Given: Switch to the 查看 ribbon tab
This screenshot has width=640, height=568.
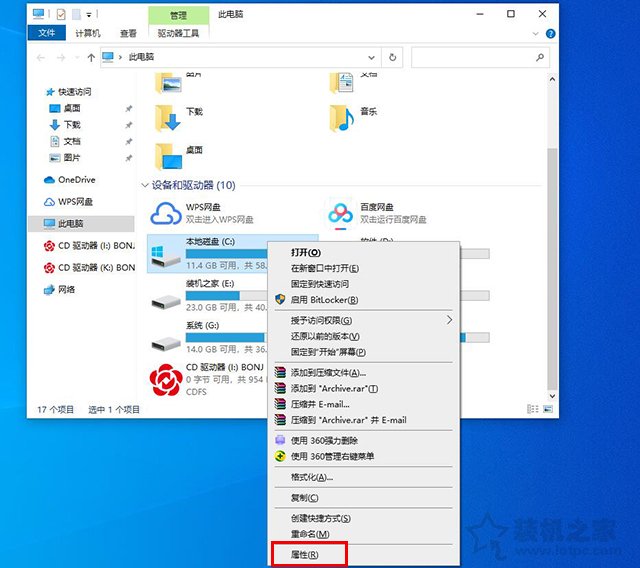Looking at the screenshot, I should pyautogui.click(x=128, y=33).
